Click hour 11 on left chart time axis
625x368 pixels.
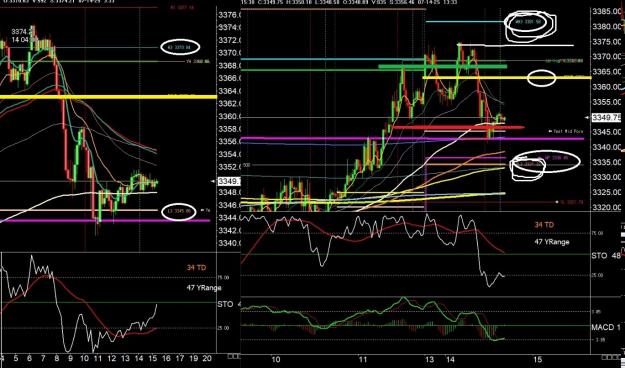click(x=97, y=359)
